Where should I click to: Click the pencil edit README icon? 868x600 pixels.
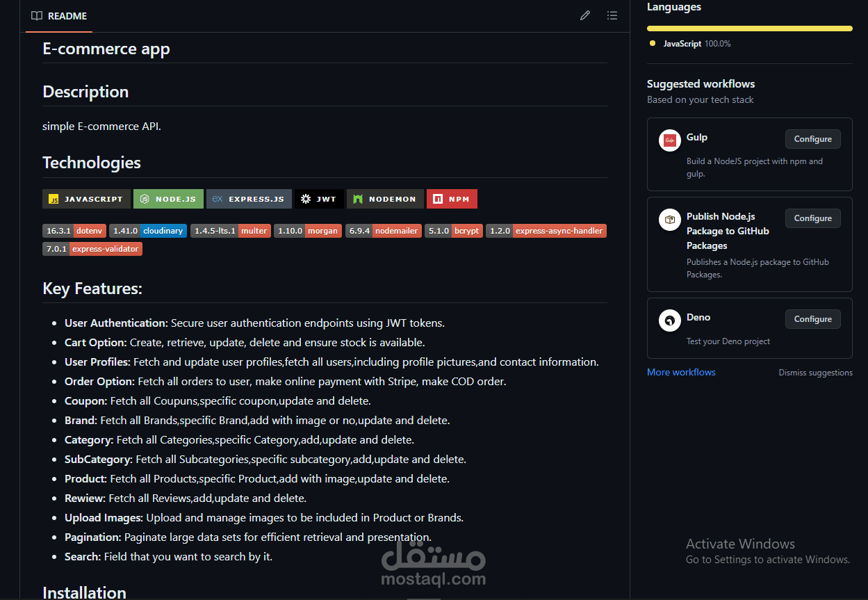(585, 15)
